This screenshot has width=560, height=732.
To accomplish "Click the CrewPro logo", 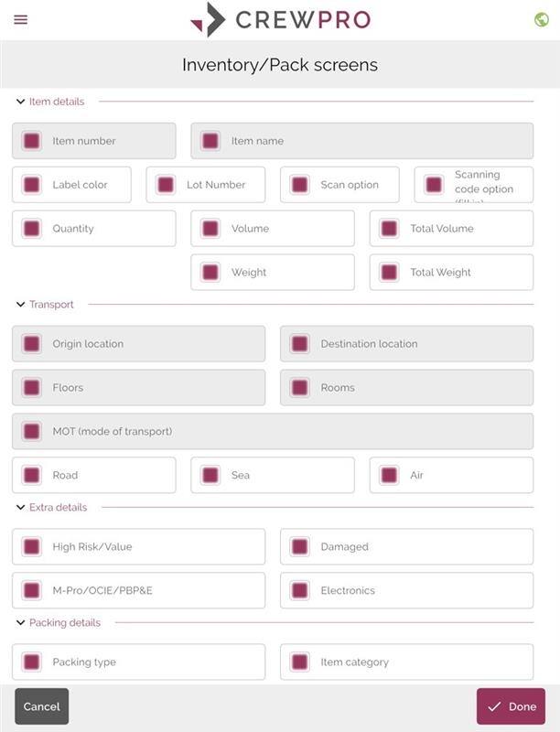I will (280, 16).
